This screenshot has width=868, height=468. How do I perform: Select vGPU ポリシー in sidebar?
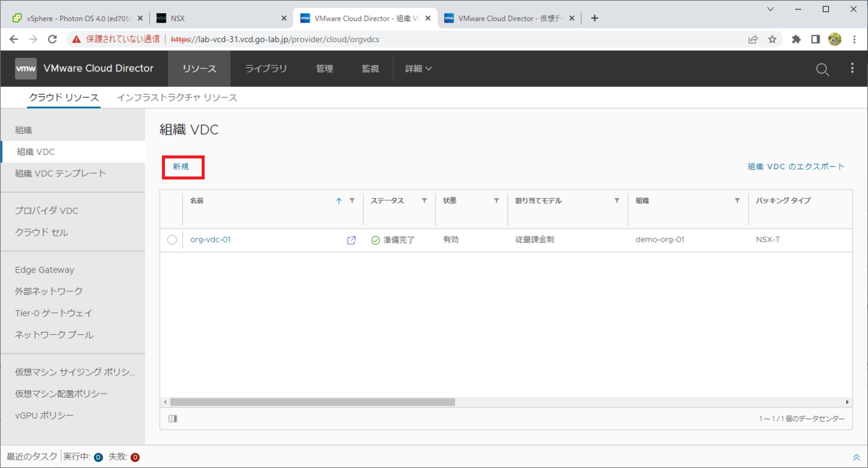pos(44,415)
